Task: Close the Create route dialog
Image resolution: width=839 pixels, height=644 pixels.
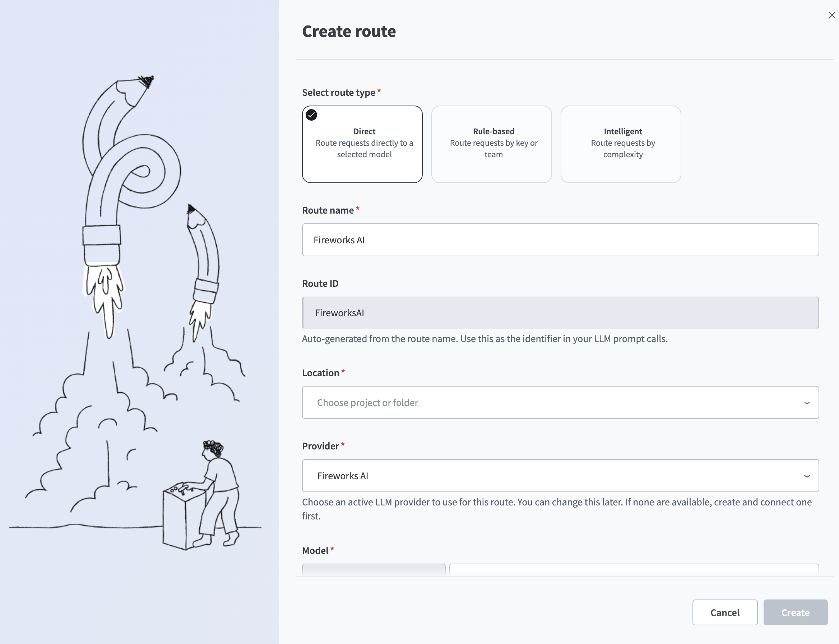Action: coord(831,15)
